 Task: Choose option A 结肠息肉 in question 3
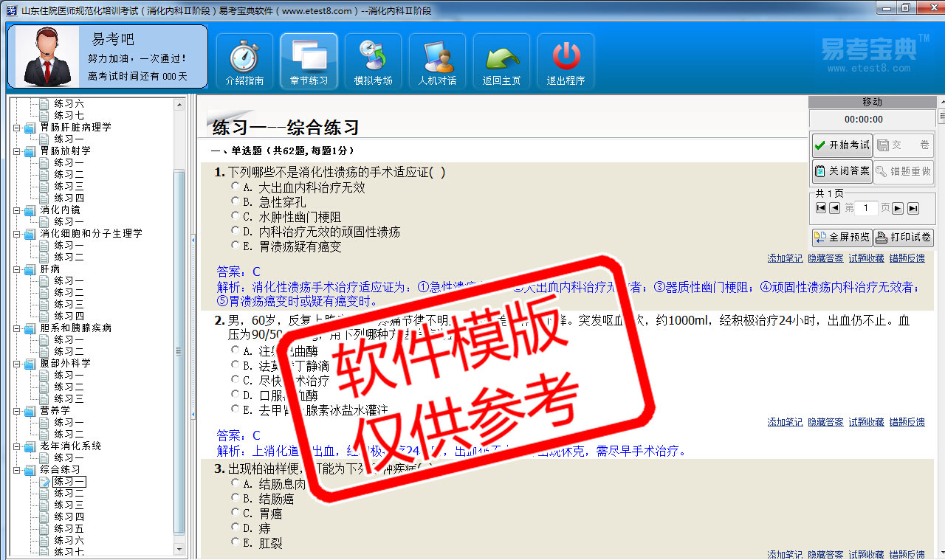[x=236, y=483]
